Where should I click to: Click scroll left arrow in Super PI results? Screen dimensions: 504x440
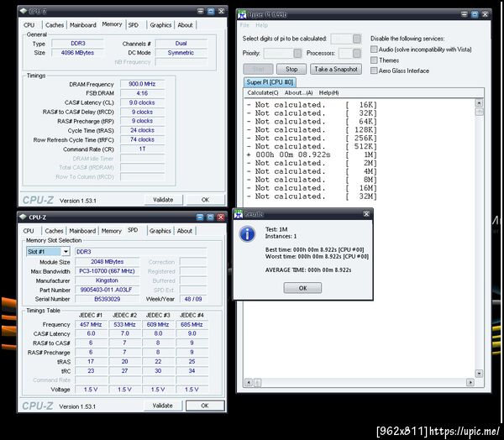tap(248, 382)
